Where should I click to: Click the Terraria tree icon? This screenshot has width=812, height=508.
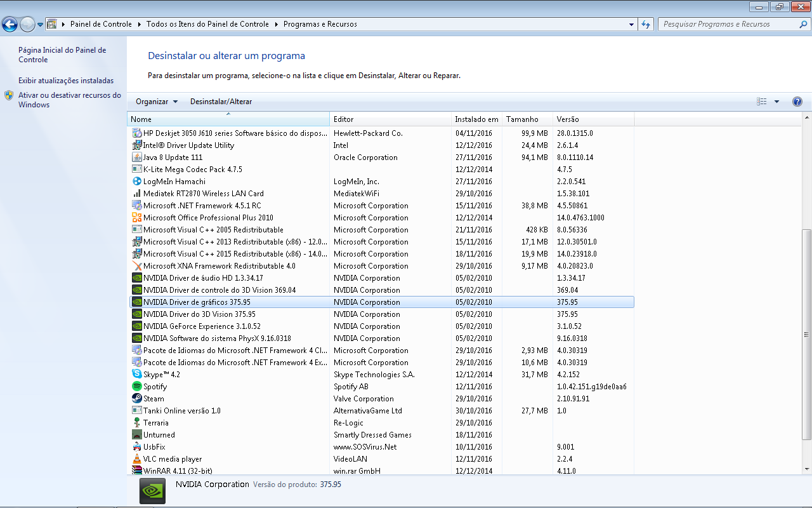(x=137, y=423)
